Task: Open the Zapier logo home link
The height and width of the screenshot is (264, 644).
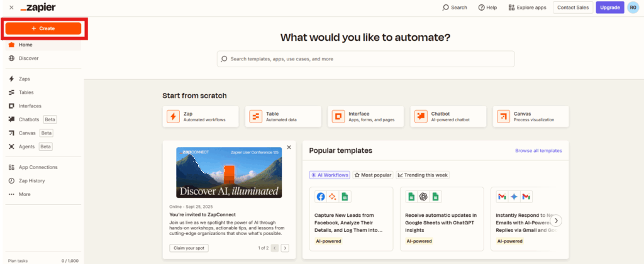Action: pyautogui.click(x=38, y=8)
